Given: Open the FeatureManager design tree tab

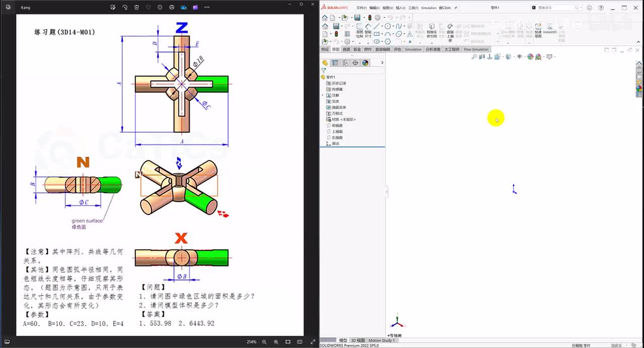Looking at the screenshot, I should point(325,63).
